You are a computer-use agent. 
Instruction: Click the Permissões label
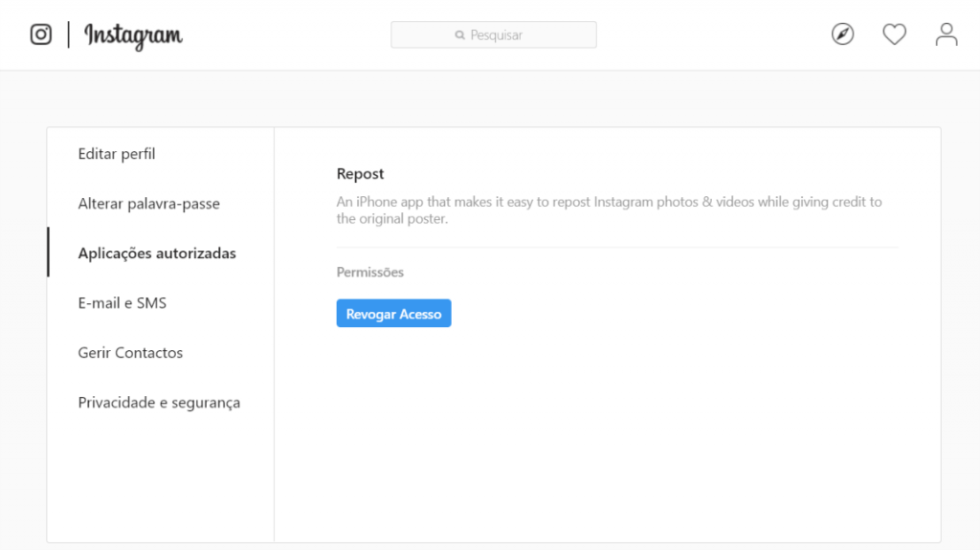tap(370, 272)
